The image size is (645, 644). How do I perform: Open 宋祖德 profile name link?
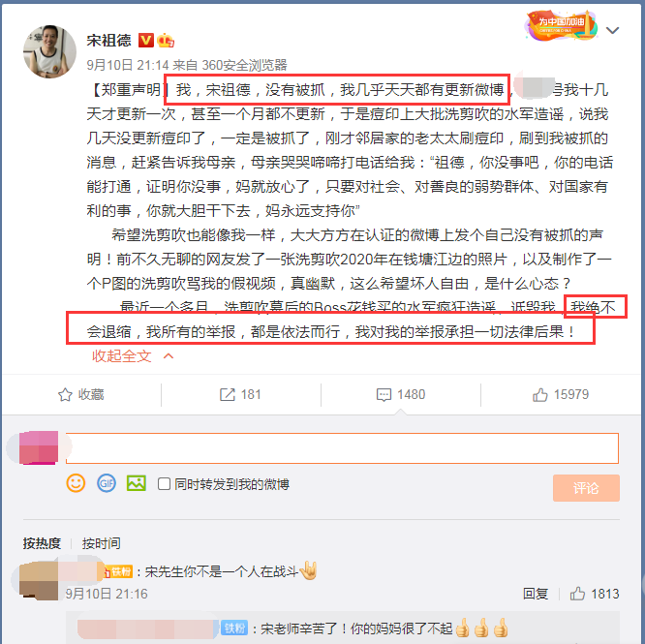coord(108,41)
